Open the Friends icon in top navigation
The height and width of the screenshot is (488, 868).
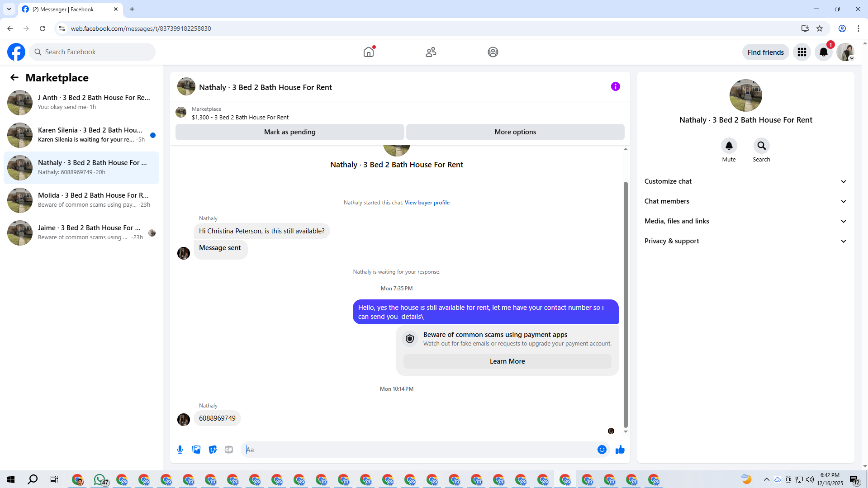tap(431, 52)
